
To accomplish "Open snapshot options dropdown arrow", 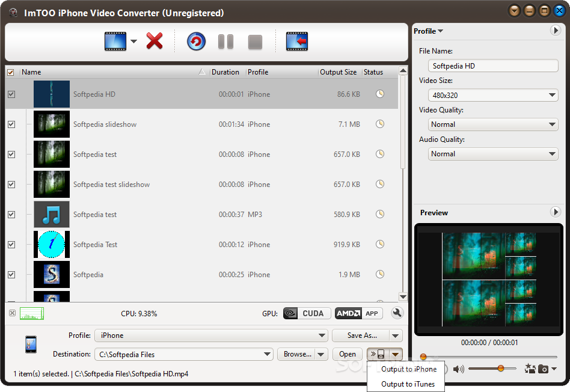I will 554,369.
